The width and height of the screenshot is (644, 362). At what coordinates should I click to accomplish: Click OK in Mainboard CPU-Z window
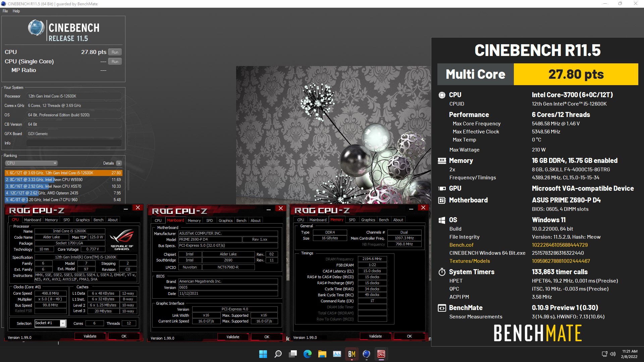[x=267, y=337]
